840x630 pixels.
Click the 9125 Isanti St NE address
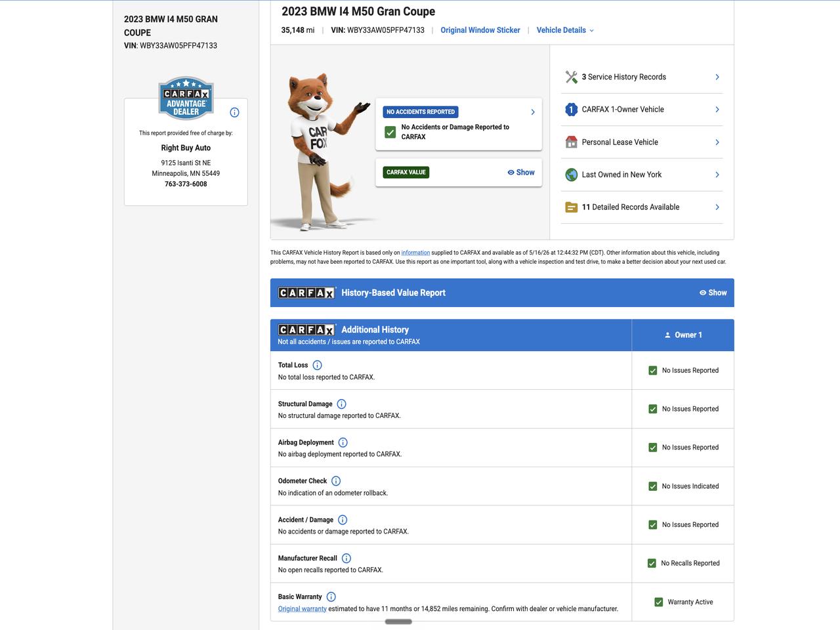click(x=186, y=163)
